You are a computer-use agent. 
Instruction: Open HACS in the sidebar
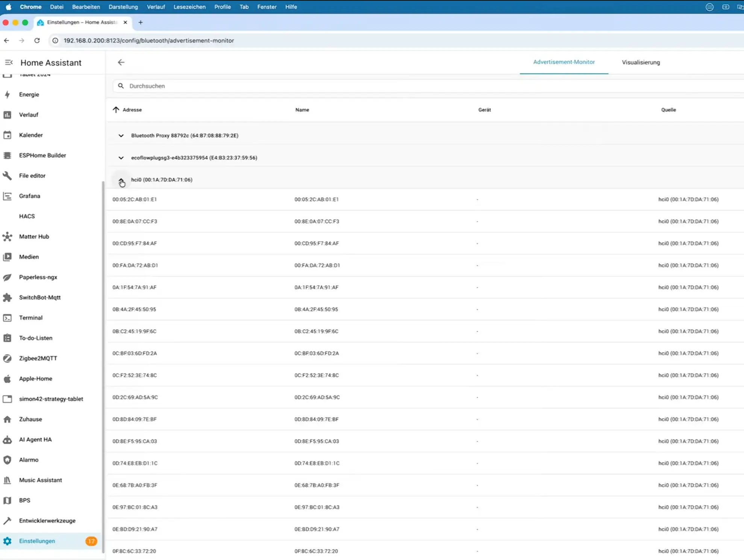click(x=27, y=216)
